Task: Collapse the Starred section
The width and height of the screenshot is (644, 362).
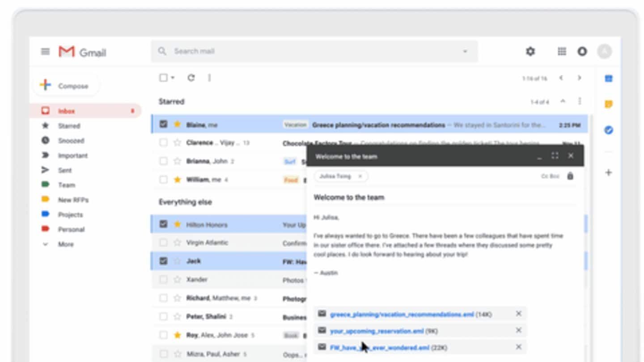Action: click(x=563, y=101)
